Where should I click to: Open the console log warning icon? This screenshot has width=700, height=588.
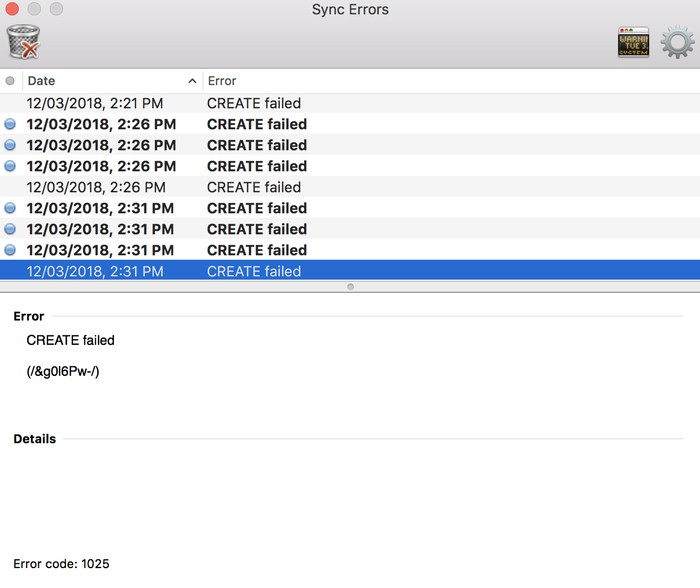click(x=634, y=42)
